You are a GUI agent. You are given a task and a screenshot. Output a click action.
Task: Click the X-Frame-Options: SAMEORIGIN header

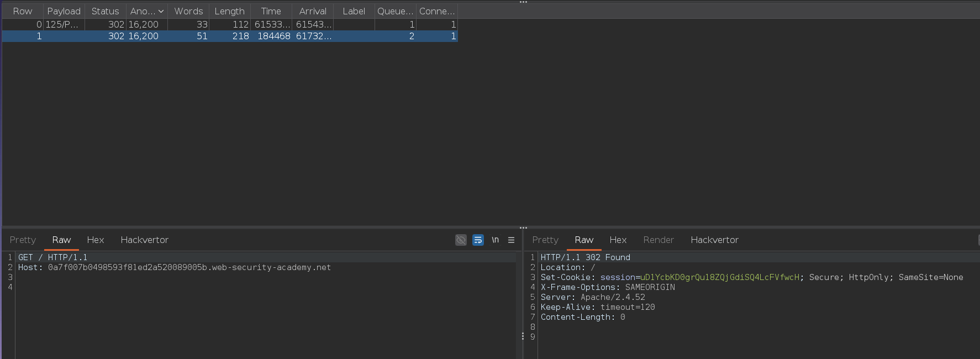pos(608,287)
